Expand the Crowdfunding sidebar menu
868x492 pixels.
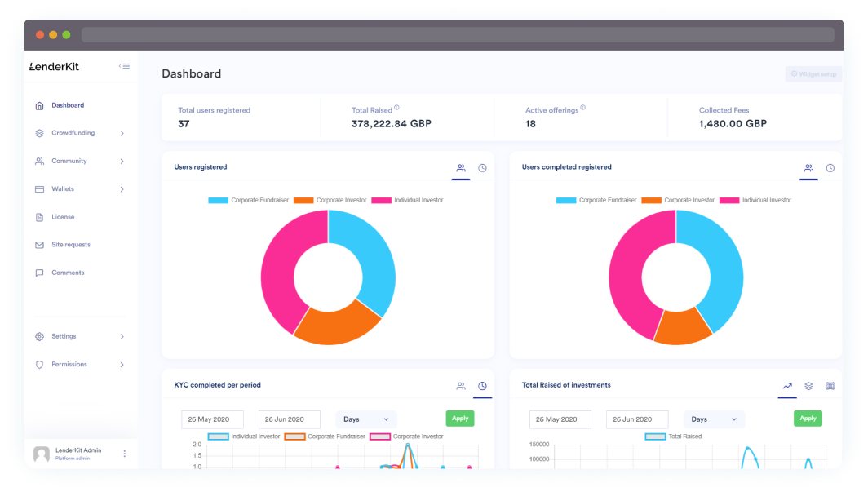click(122, 133)
